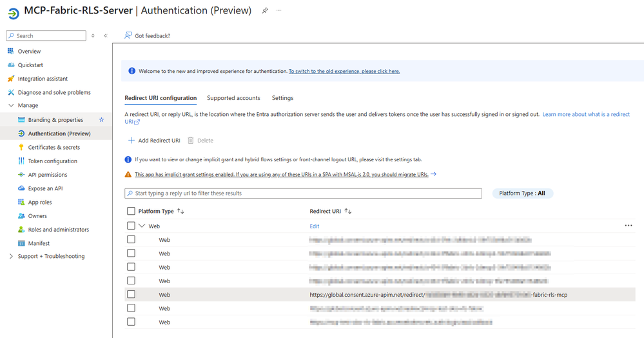This screenshot has width=644, height=338.
Task: Select the fabric-rls-mcp redirect URI row checkbox
Action: click(132, 295)
